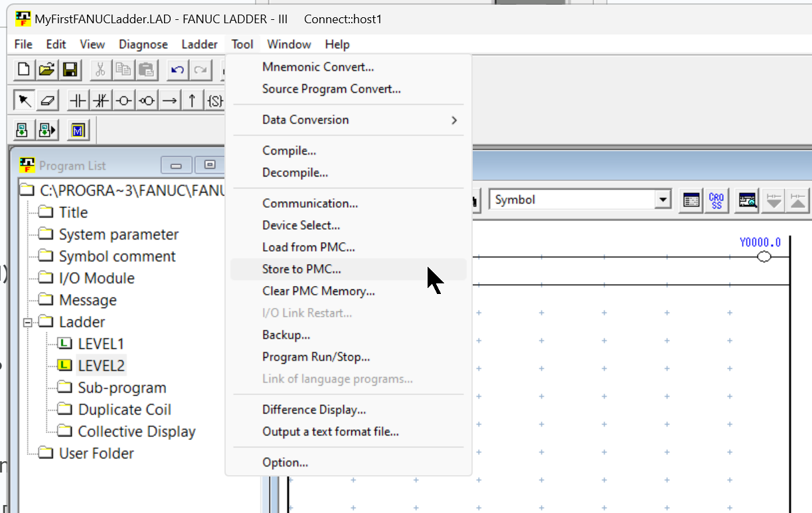The image size is (812, 513).
Task: Insert a Set coil {S} symbol
Action: (214, 101)
